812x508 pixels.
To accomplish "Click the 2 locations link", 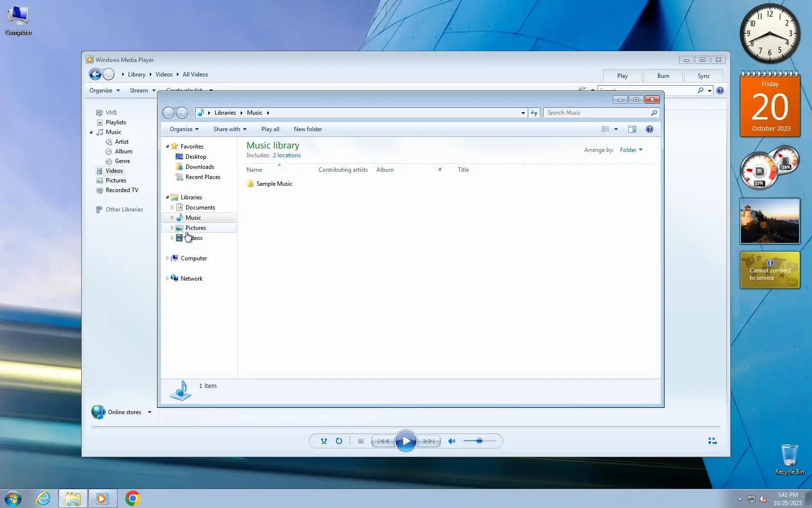I will [287, 155].
